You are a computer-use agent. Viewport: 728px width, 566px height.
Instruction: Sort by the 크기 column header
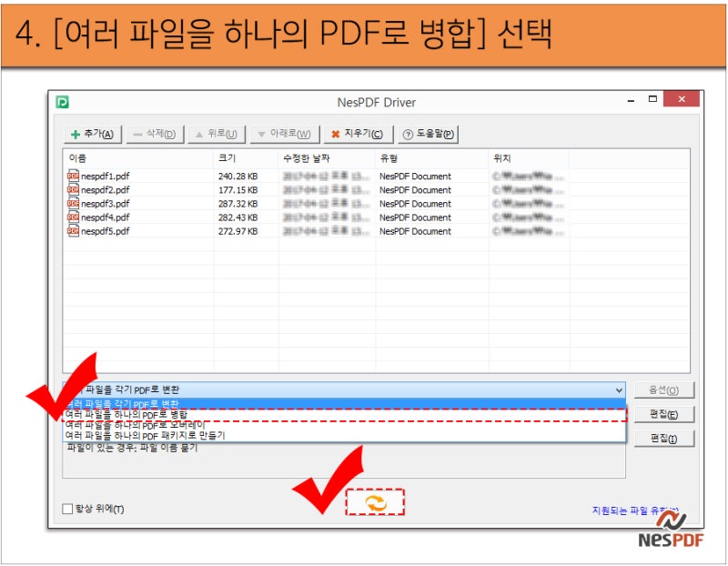[x=246, y=158]
